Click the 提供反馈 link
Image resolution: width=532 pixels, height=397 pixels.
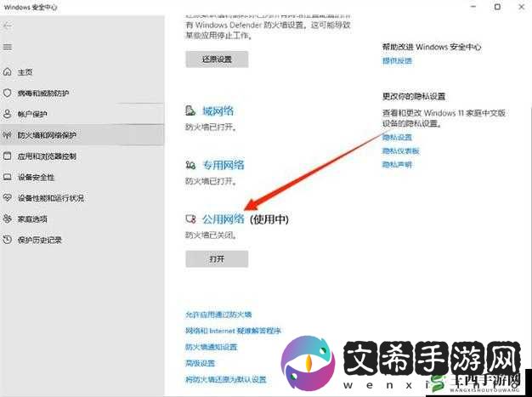pyautogui.click(x=398, y=60)
